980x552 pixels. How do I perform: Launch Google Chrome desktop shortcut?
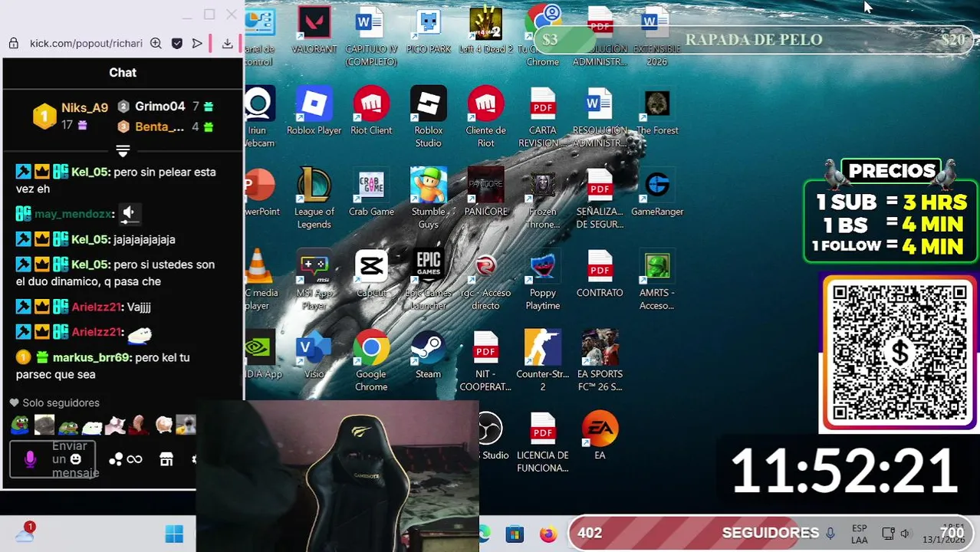[x=371, y=362]
